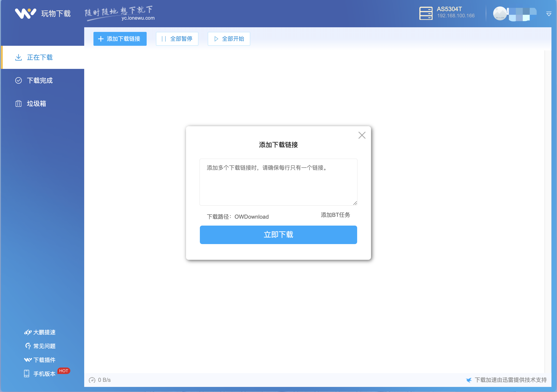This screenshot has height=392, width=557.
Task: Click the 玩物下载 W logo icon
Action: tap(25, 13)
